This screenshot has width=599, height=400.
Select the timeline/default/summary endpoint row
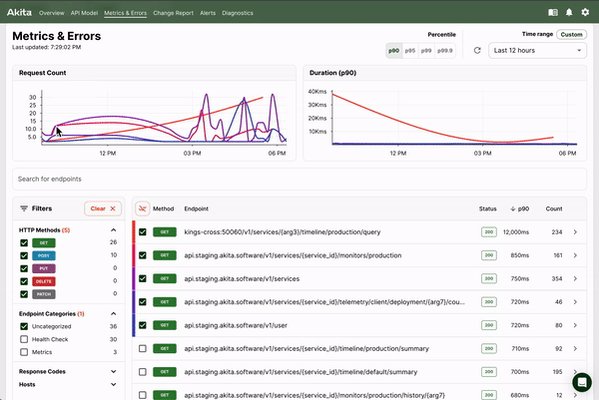click(142, 372)
